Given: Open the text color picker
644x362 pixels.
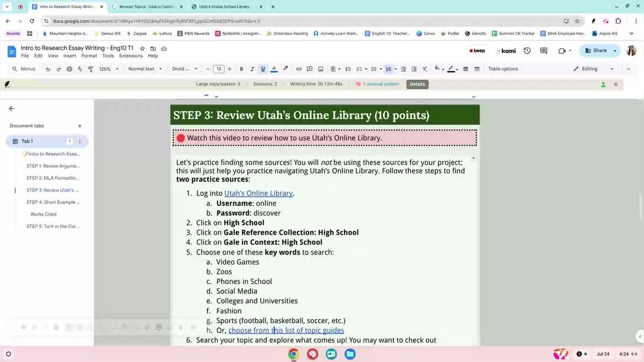Looking at the screenshot, I should (x=274, y=69).
